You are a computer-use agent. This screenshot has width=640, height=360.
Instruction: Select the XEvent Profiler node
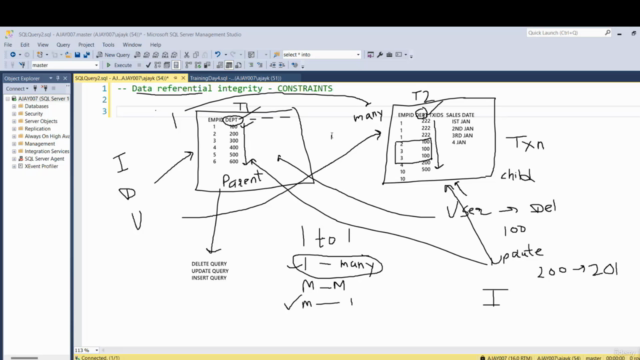pos(41,166)
